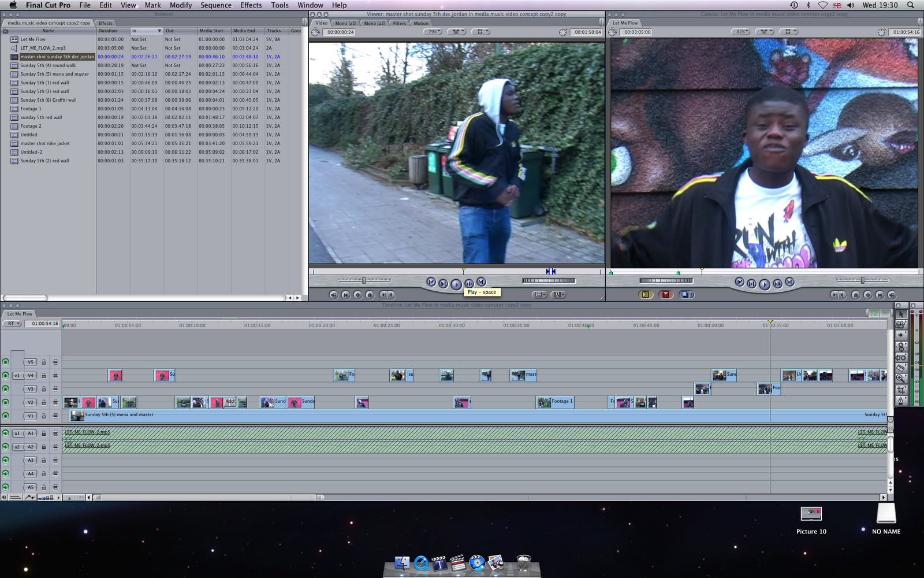Open the Modify menu
The height and width of the screenshot is (578, 924).
181,5
